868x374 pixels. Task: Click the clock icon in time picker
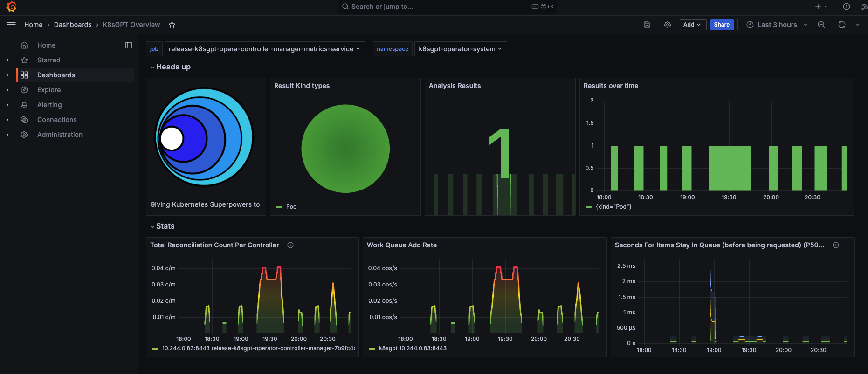point(750,25)
